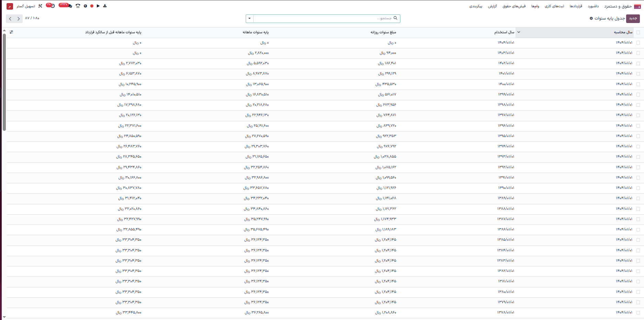Select the row with hire year ۱۳۹۵/۰۱/۰۱
Viewport: 644px width, 320px height.
[638, 136]
